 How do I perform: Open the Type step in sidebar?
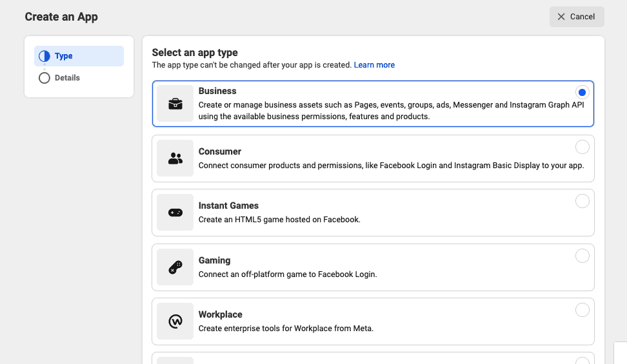click(79, 56)
